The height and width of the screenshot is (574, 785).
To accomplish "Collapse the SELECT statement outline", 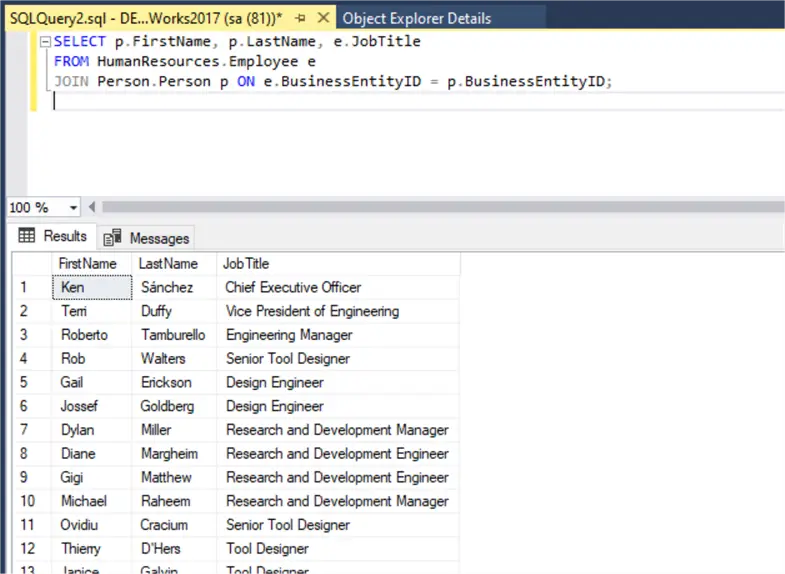I will (45, 42).
